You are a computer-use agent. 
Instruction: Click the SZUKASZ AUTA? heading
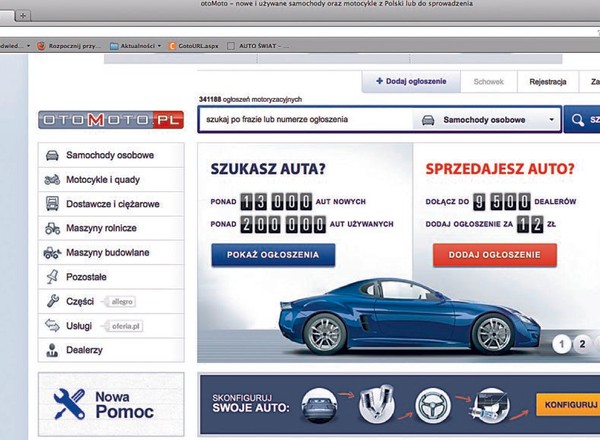[268, 169]
